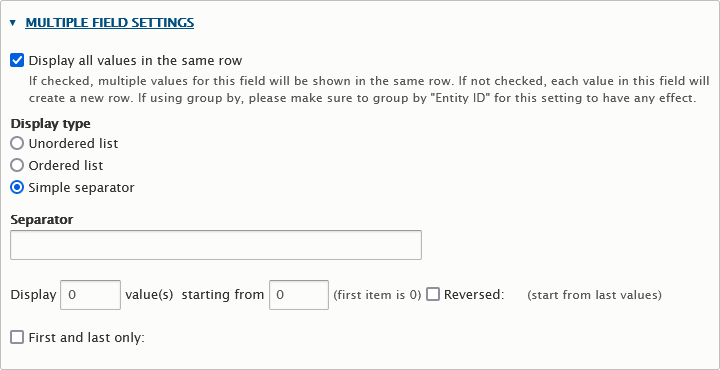Uncheck the Display all values checkbox box

point(17,60)
